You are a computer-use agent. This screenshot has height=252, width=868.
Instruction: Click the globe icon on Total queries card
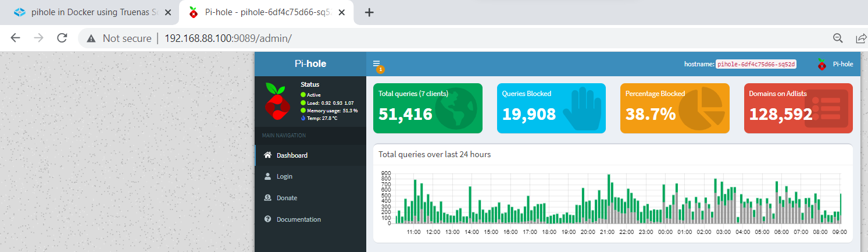[456, 108]
